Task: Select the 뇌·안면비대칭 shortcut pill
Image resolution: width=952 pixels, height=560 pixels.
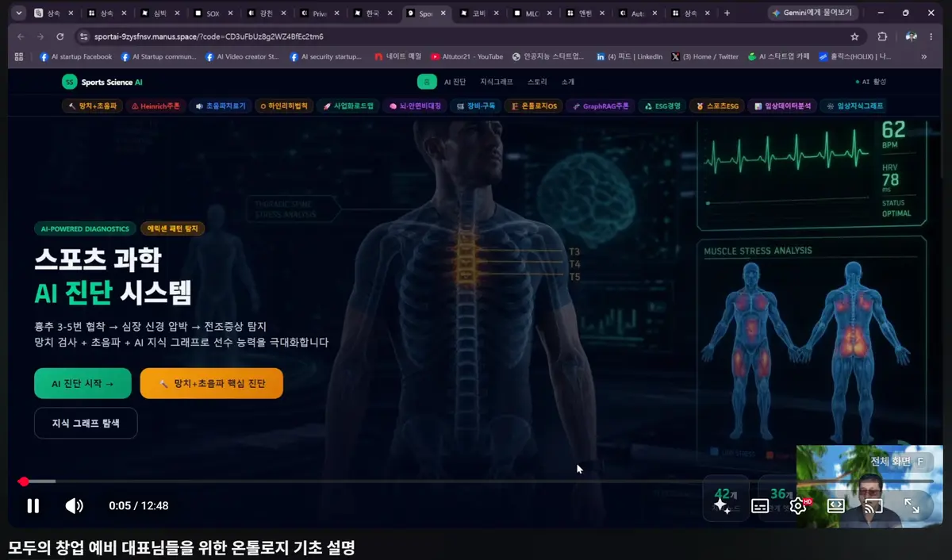Action: pyautogui.click(x=414, y=105)
